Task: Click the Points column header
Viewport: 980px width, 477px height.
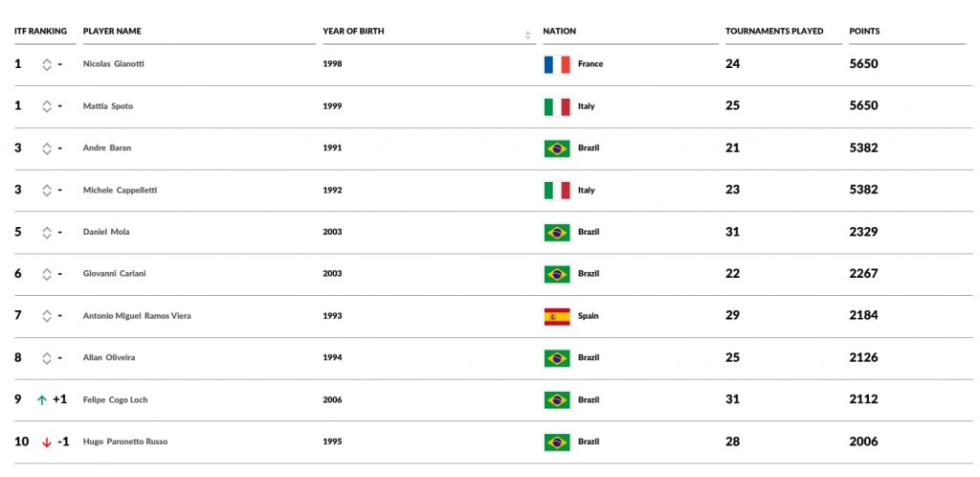Action: tap(864, 32)
